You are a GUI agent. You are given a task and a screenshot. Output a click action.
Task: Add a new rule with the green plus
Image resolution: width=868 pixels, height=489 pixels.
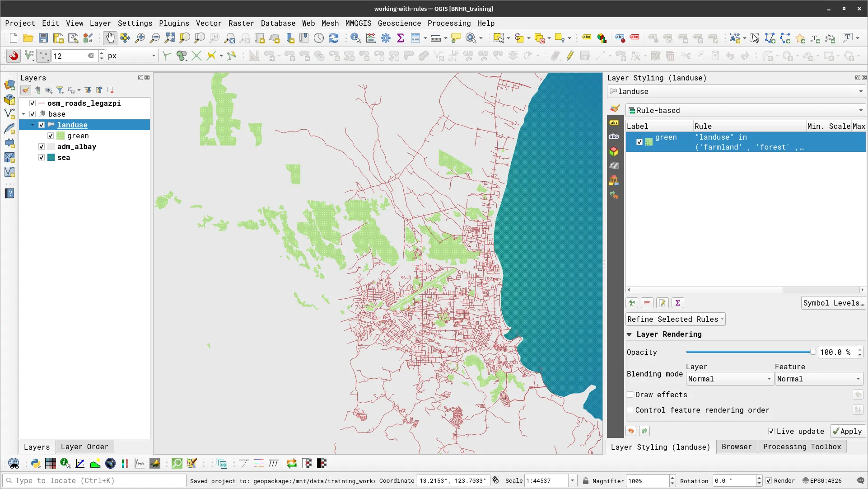tap(631, 303)
